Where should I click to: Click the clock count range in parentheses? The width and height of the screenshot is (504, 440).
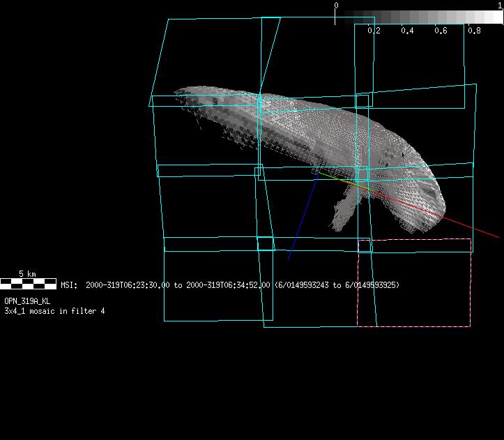(x=337, y=285)
